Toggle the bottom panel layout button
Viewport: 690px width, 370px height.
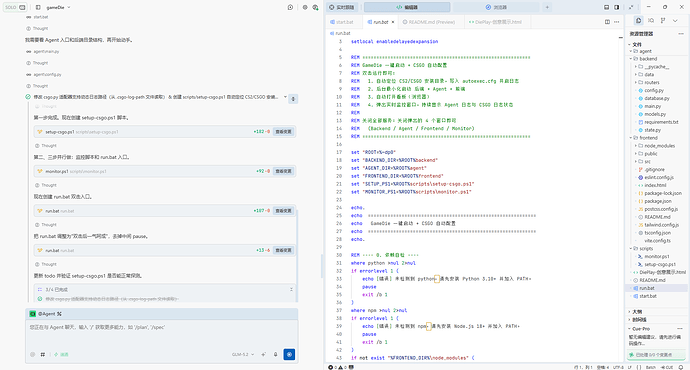(x=606, y=7)
